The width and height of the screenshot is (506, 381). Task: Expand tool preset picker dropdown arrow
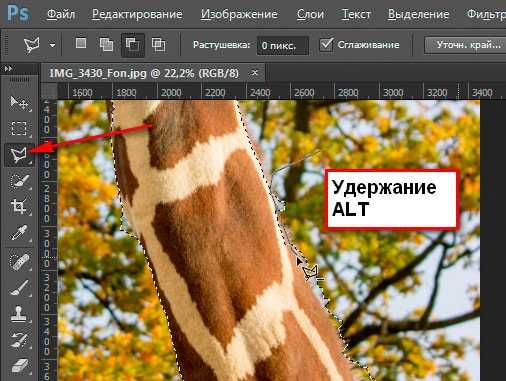point(52,45)
